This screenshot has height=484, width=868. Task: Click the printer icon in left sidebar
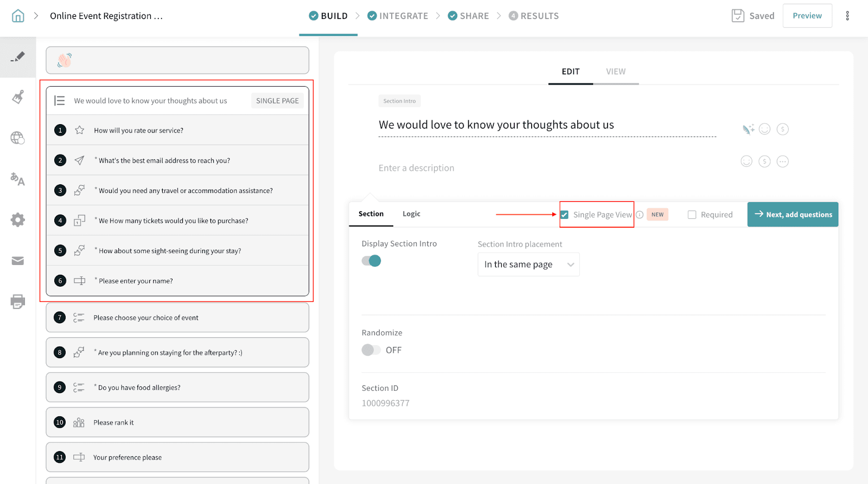(x=18, y=301)
